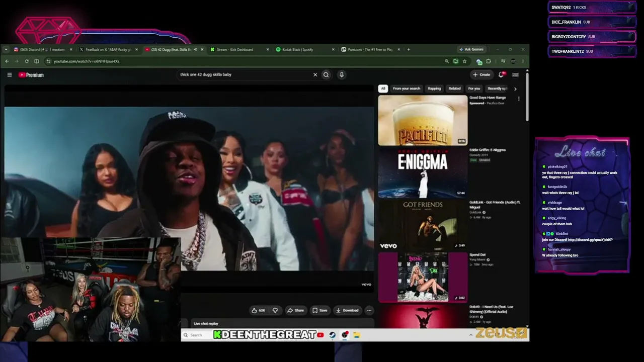This screenshot has height=362, width=644.
Task: Go back with the browser back arrow
Action: (7, 61)
